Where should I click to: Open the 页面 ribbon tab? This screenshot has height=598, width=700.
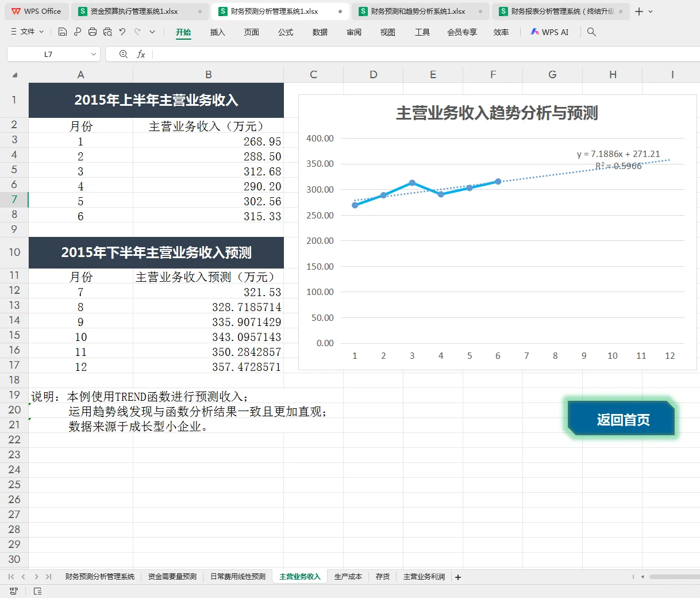coord(252,32)
